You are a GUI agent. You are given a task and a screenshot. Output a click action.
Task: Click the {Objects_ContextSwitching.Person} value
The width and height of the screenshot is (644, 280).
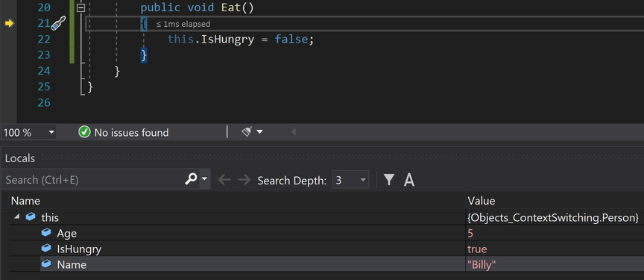(553, 217)
